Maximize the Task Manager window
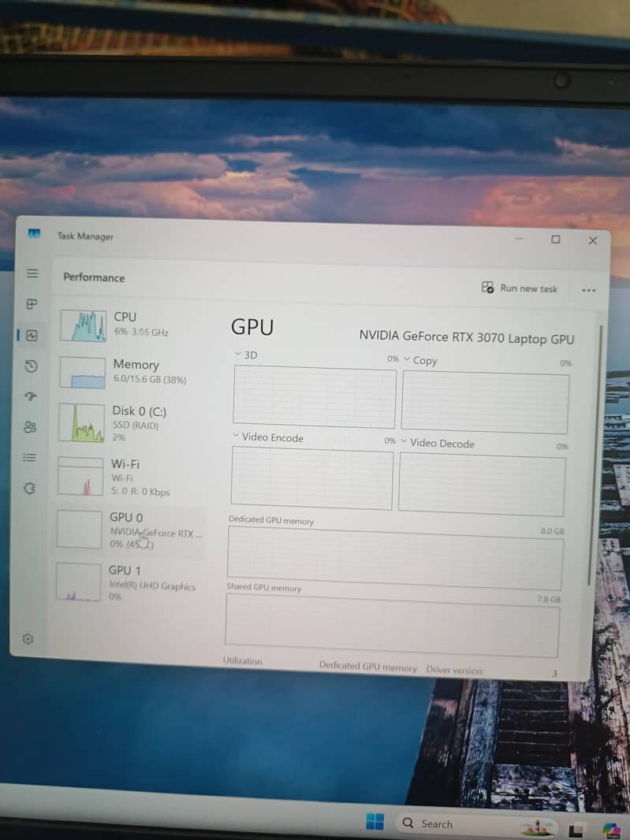The height and width of the screenshot is (840, 630). point(555,239)
